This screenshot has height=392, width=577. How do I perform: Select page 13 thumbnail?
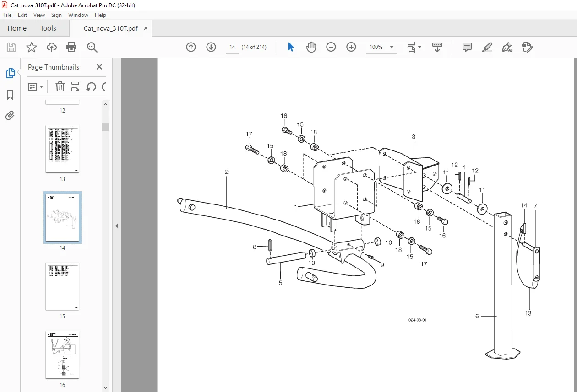pos(62,149)
